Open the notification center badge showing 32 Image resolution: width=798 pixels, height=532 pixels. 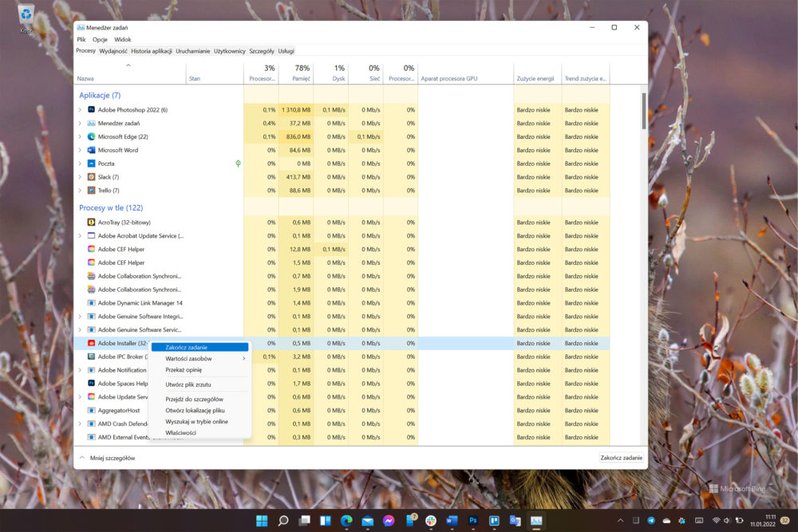(784, 520)
